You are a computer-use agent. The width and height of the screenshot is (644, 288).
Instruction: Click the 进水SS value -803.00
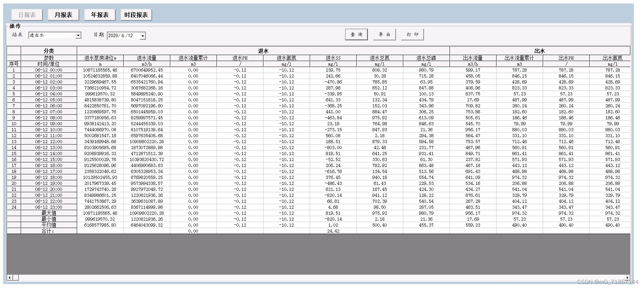tap(333, 147)
